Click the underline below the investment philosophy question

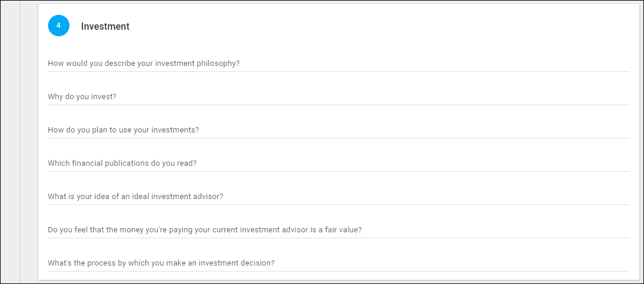point(338,72)
